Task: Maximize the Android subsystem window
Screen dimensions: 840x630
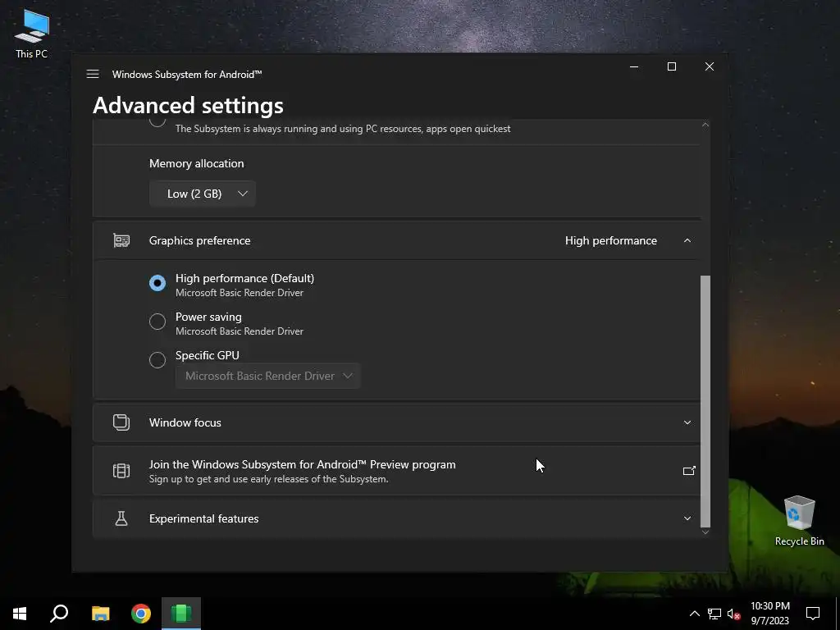Action: 672,66
